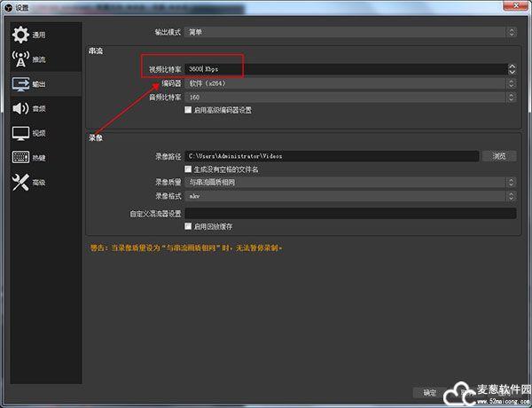Expand the 录像格式 mkv dropdown

(349, 196)
